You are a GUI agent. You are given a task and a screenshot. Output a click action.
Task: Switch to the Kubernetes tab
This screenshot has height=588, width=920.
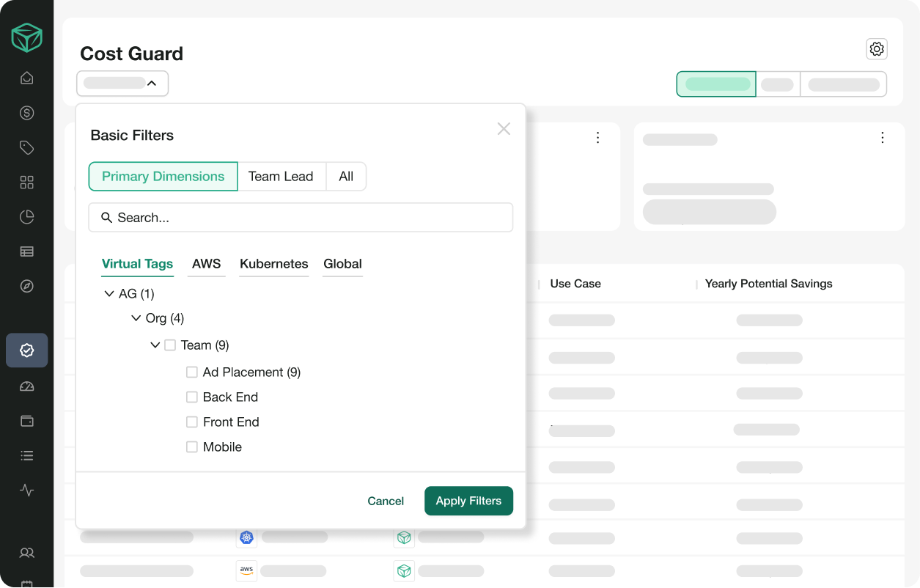273,264
